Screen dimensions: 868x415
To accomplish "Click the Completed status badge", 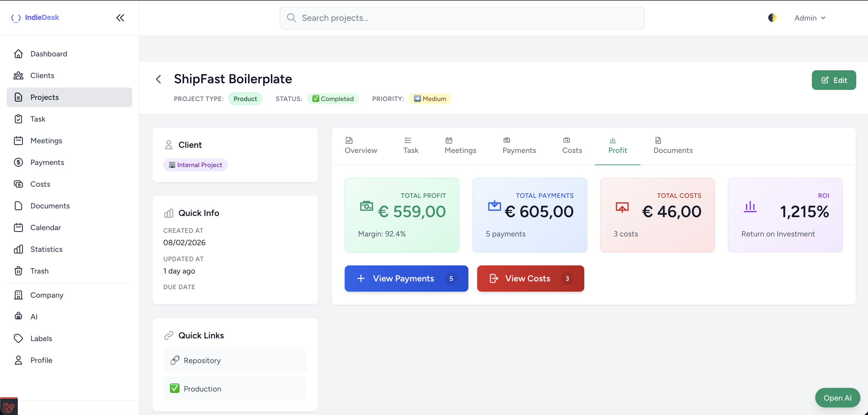I will click(333, 99).
